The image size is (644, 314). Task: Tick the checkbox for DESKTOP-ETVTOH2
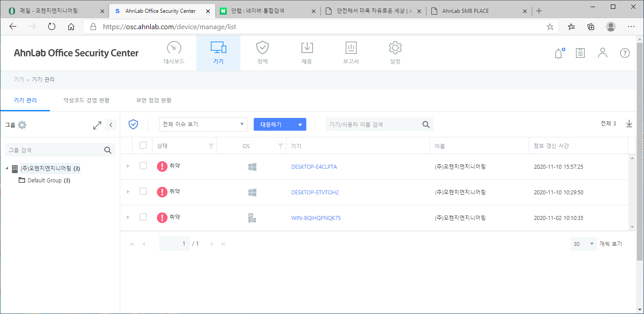(143, 191)
